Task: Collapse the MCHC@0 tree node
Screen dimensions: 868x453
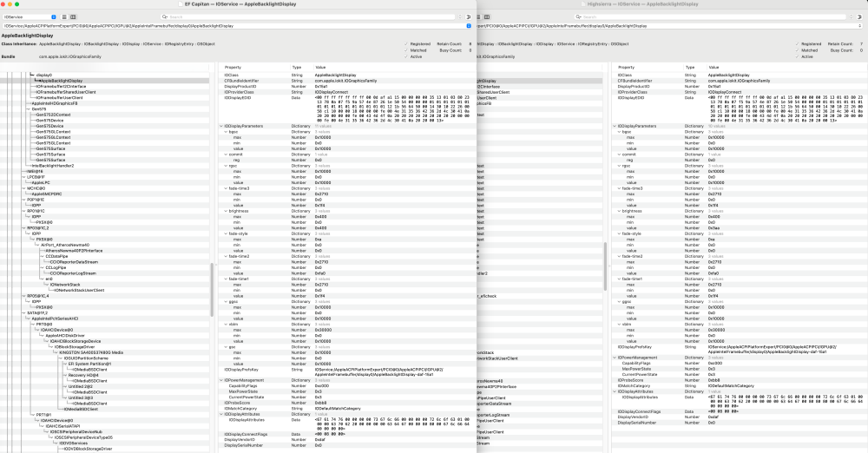Action: click(x=23, y=188)
